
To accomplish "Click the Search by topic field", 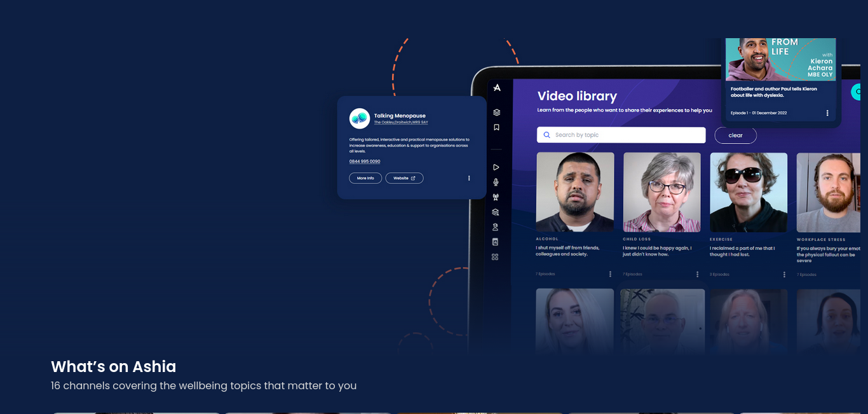I will [621, 135].
